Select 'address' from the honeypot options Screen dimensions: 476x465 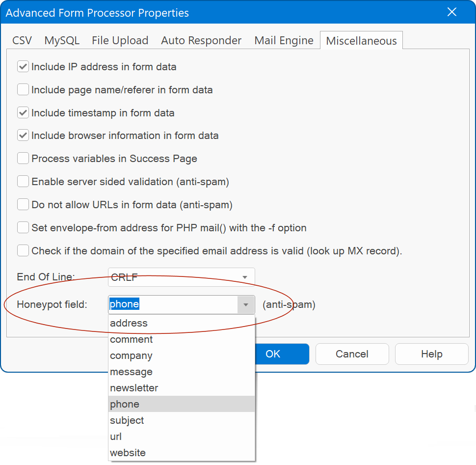pos(129,323)
